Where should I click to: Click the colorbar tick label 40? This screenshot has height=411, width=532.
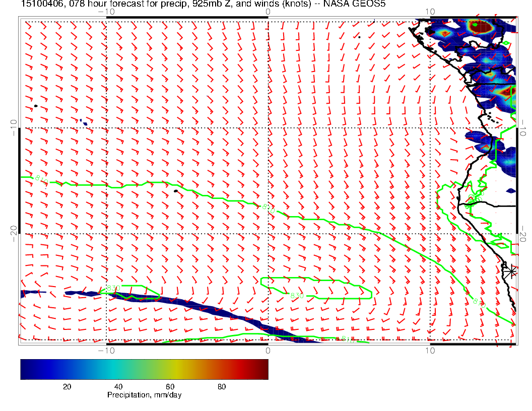click(118, 386)
